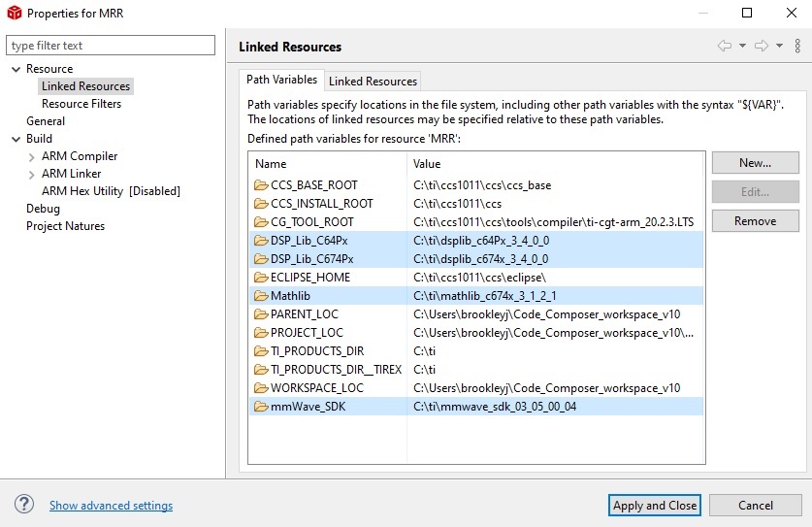
Task: Select the PROJECT_LOC variable name
Action: 307,333
